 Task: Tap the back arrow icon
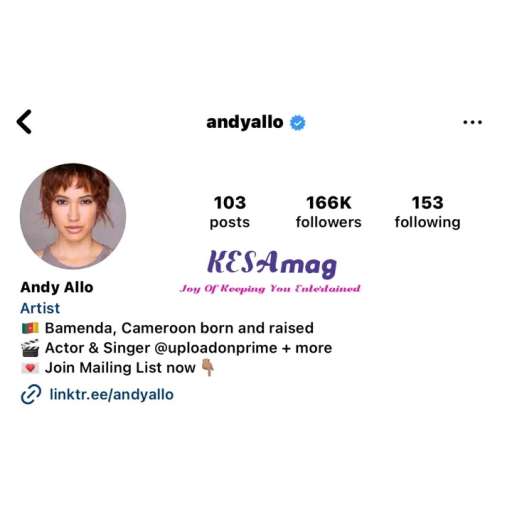pos(24,122)
